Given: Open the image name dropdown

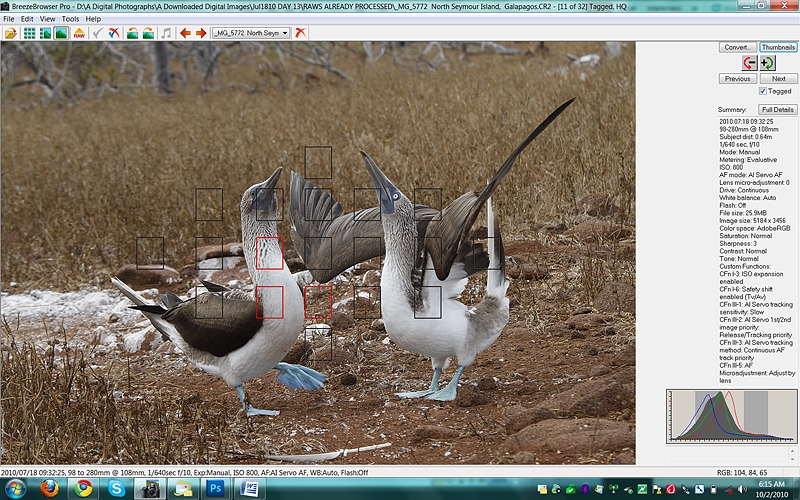Looking at the screenshot, I should click(251, 33).
